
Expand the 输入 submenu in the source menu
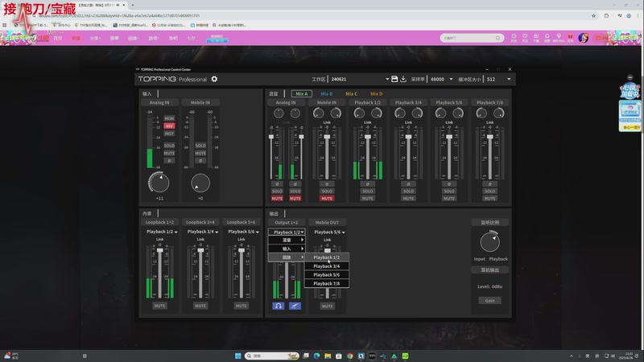pyautogui.click(x=287, y=249)
